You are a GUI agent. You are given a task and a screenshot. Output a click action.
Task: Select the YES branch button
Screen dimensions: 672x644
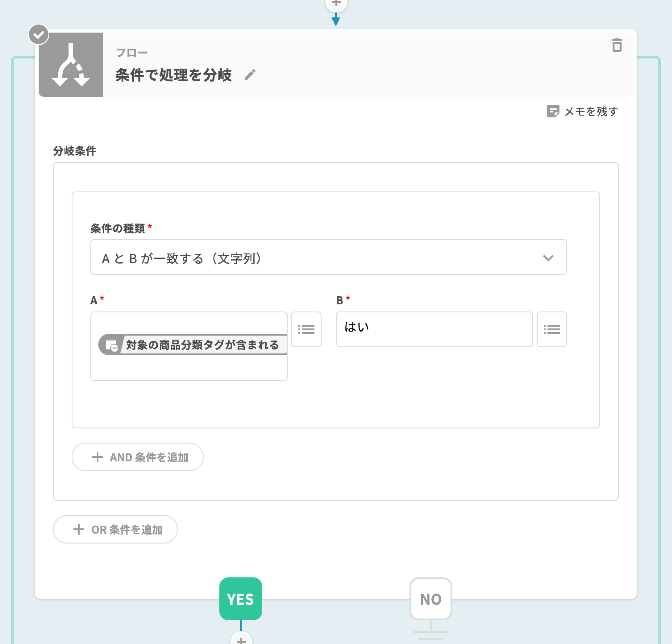tap(241, 599)
